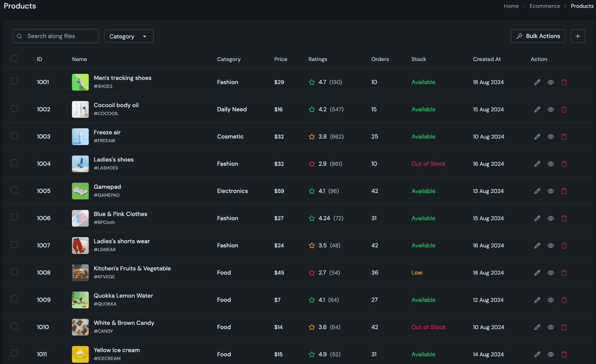This screenshot has height=364, width=596.
Task: Edit the Men's tracking shoes product
Action: click(537, 82)
